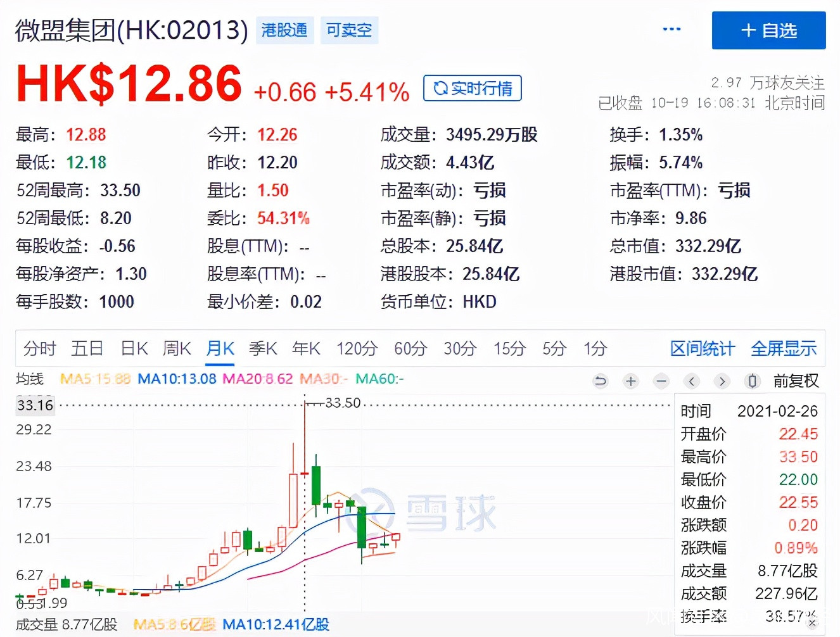Screen dimensions: 840x637
Task: Open 全屏显示 fullscreen link
Action: (784, 348)
